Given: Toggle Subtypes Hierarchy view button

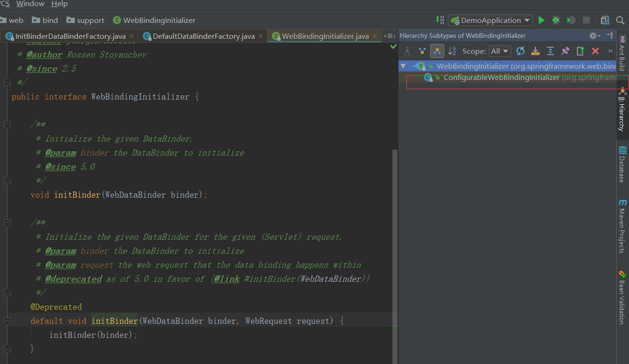Looking at the screenshot, I should coord(437,51).
